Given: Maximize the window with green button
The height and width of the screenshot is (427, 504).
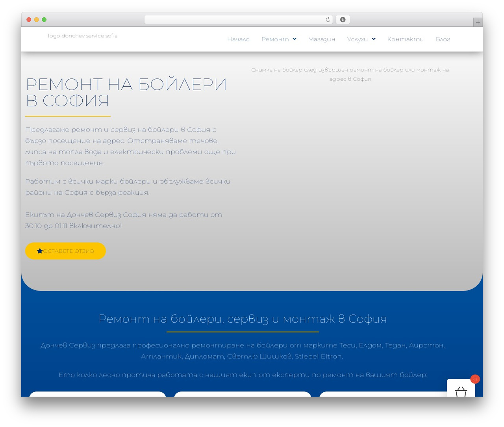Looking at the screenshot, I should (44, 20).
